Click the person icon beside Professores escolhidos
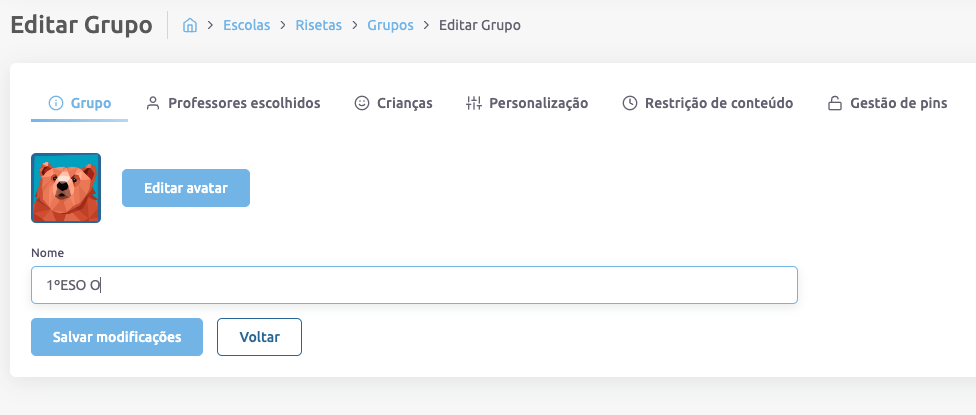 (153, 103)
